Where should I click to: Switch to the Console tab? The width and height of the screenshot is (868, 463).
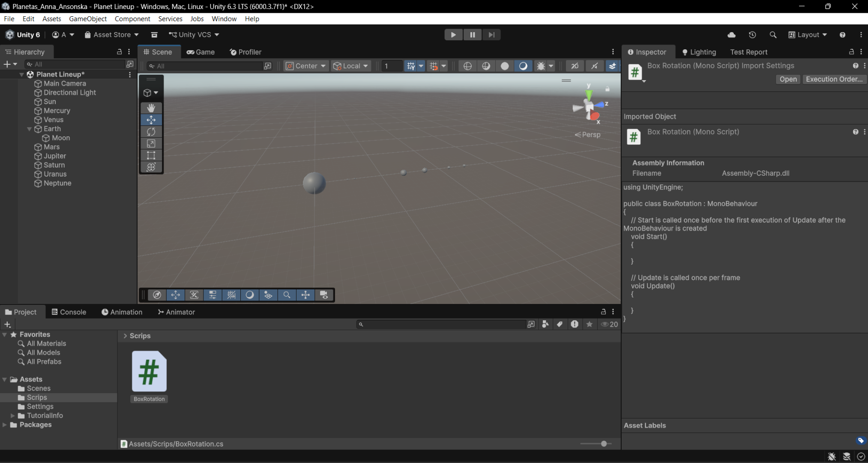click(69, 312)
